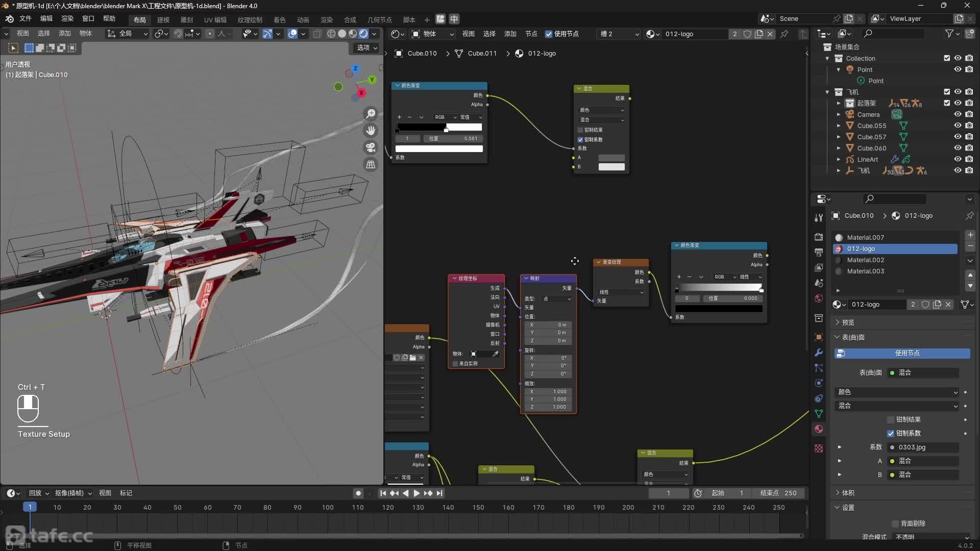980x551 pixels.
Task: Click Cube.011 in node editor breadcrumb
Action: click(x=482, y=54)
